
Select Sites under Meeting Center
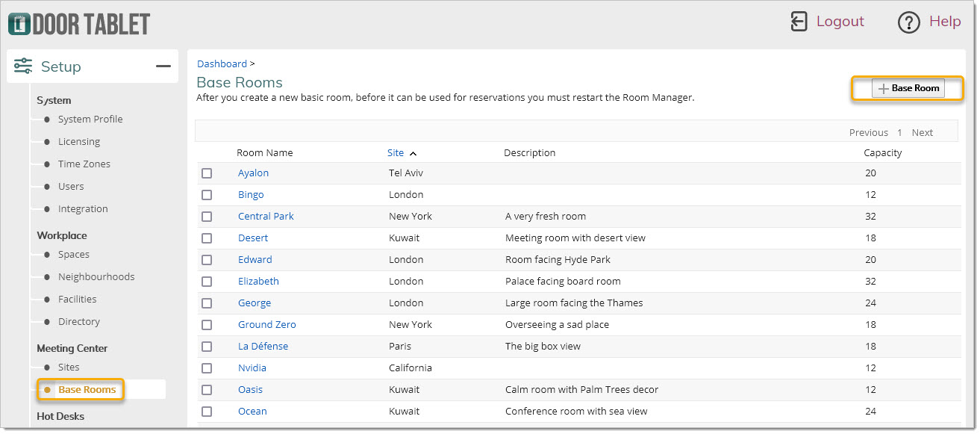point(69,368)
